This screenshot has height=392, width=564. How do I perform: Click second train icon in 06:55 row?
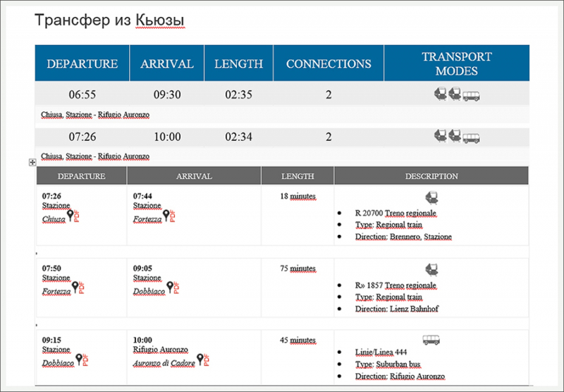455,94
